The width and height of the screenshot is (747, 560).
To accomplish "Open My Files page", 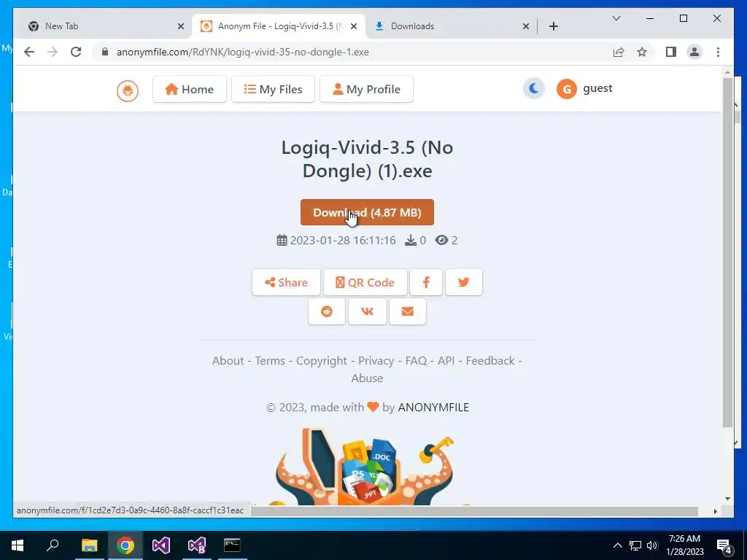I will 273,89.
